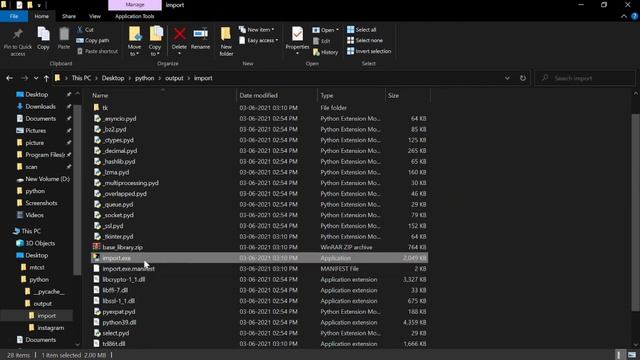Viewport: 640px width, 360px height.
Task: Switch to the Home ribbon tab
Action: click(42, 16)
